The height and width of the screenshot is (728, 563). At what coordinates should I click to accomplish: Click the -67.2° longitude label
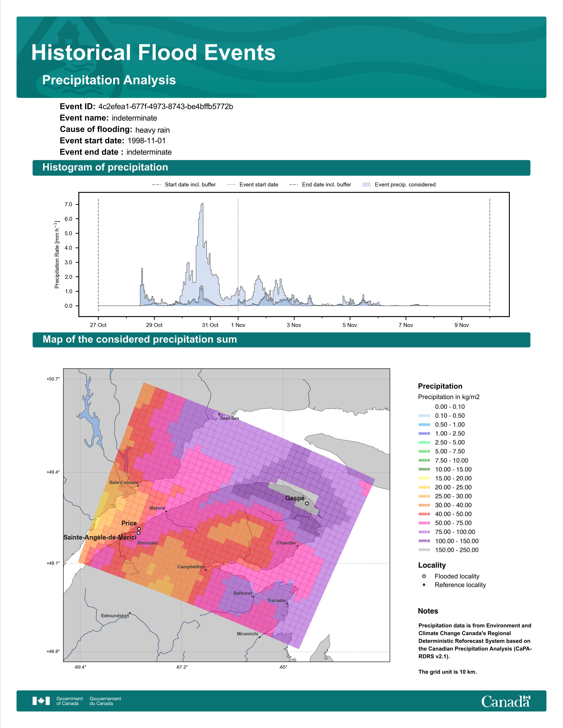point(182,667)
